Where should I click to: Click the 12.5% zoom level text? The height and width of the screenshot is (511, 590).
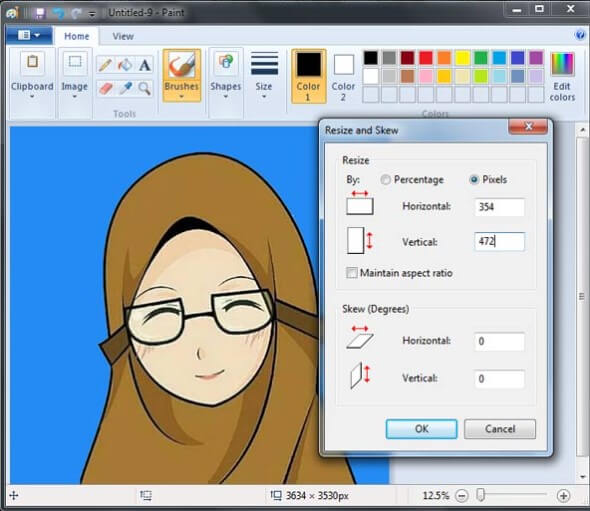click(x=436, y=496)
